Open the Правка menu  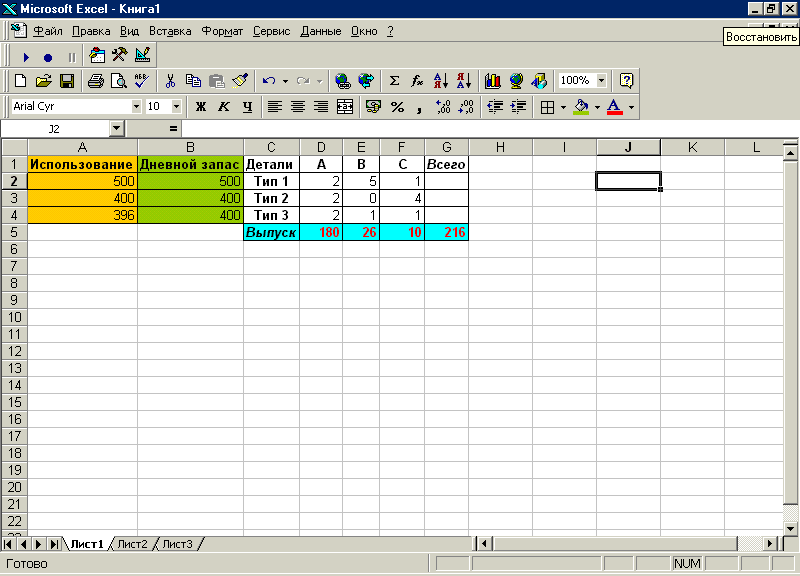pos(91,31)
